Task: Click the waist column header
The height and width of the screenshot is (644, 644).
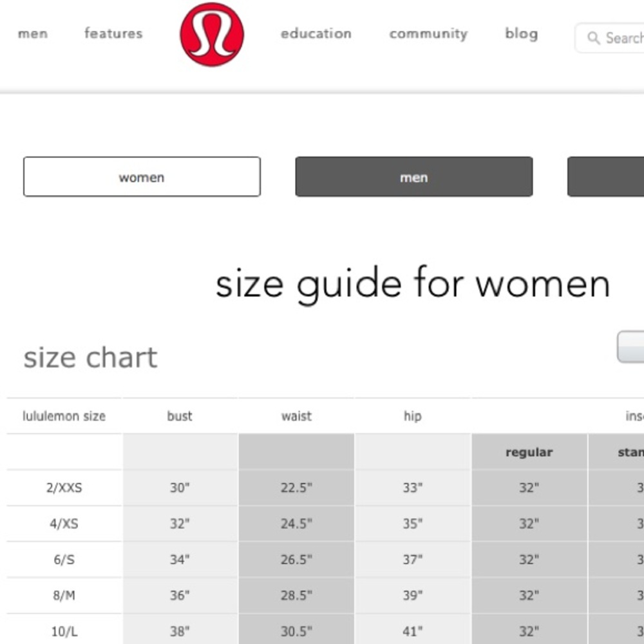Action: tap(296, 416)
